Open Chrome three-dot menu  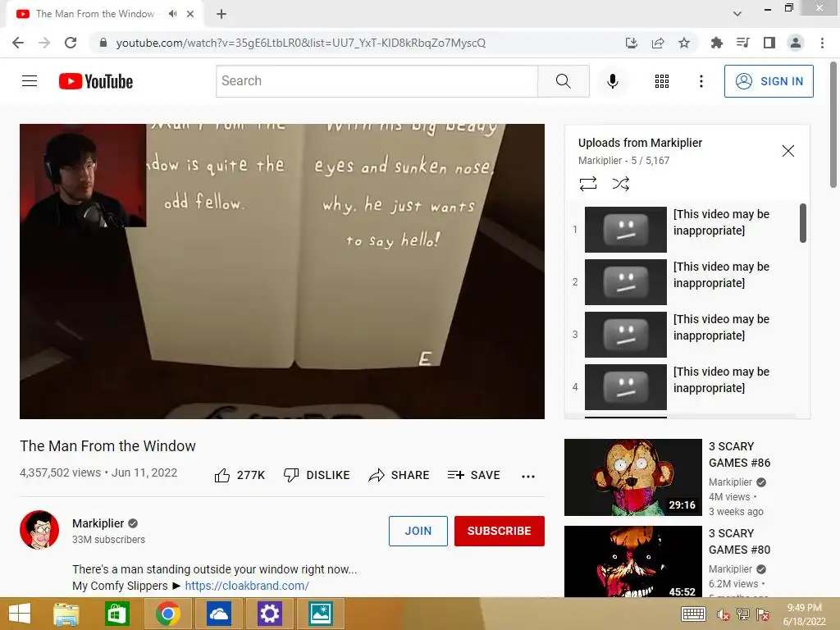(x=822, y=43)
